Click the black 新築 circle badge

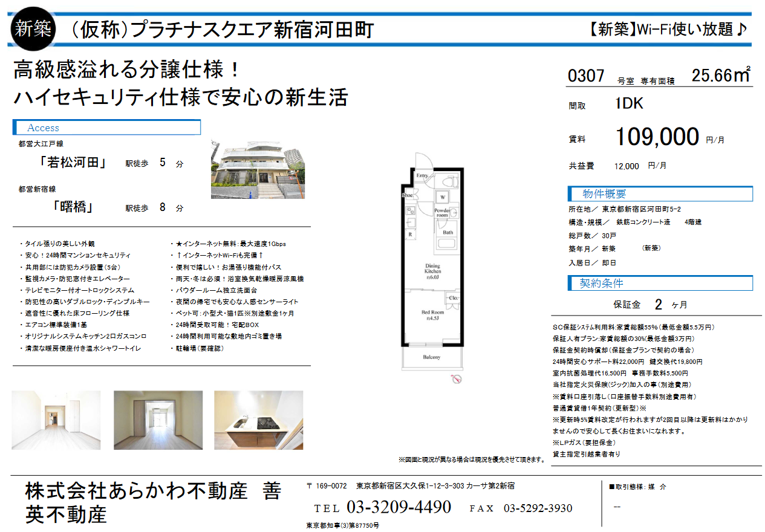point(34,28)
